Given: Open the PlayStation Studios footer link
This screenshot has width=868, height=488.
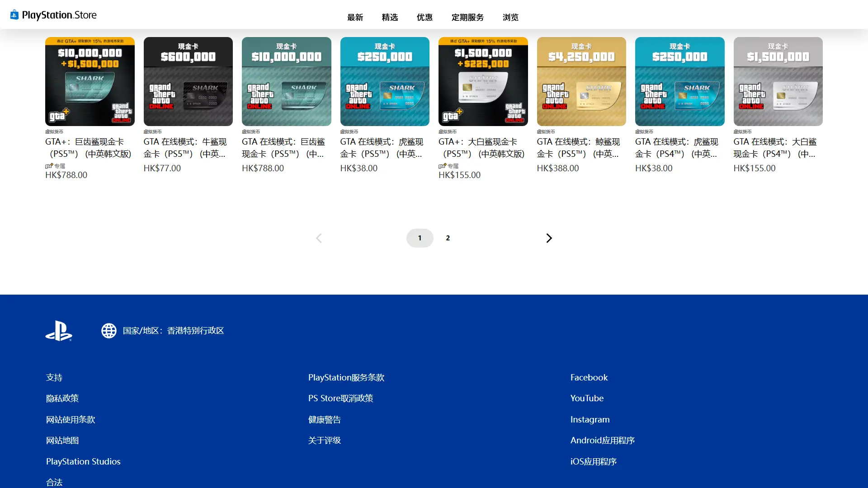Looking at the screenshot, I should [83, 461].
